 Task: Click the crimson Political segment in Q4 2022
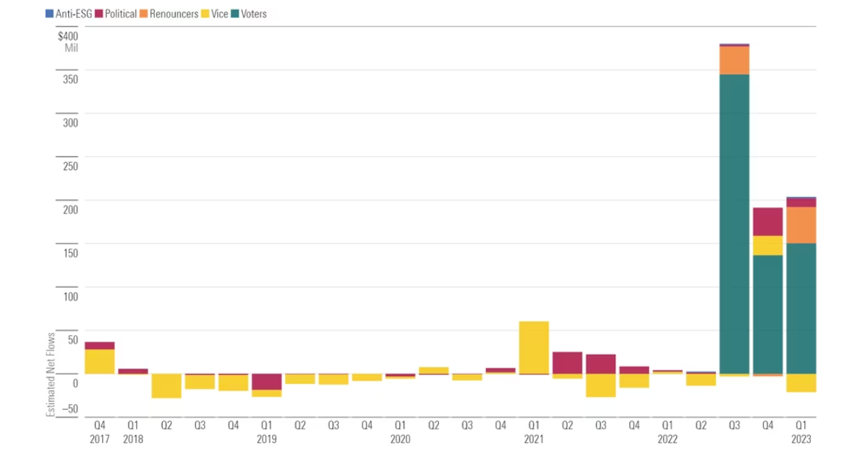pos(767,222)
